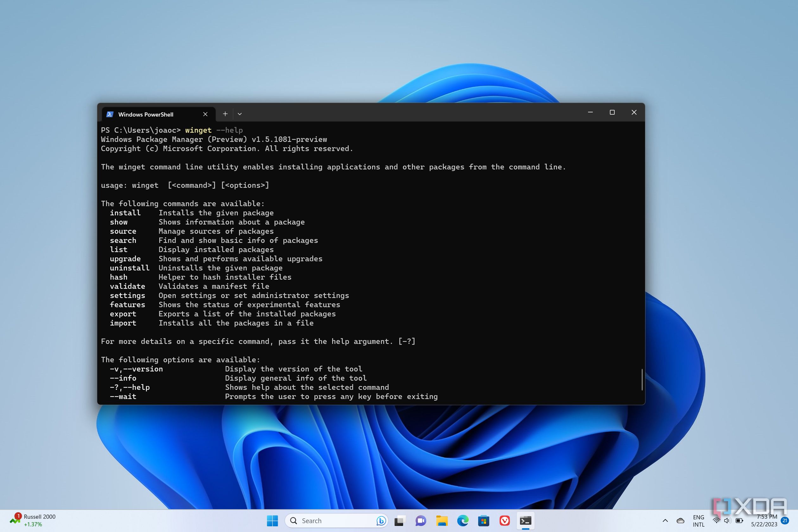
Task: Click the Terminal icon in the taskbar
Action: 526,521
